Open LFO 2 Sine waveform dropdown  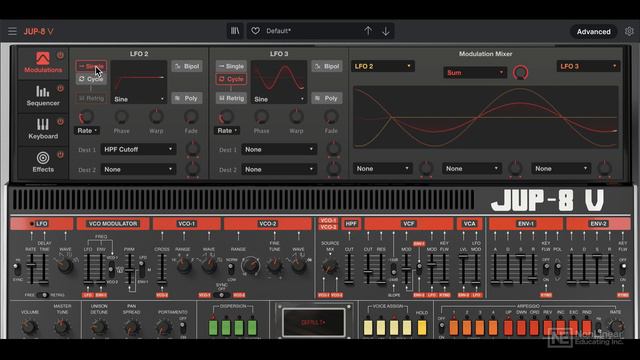tap(139, 99)
